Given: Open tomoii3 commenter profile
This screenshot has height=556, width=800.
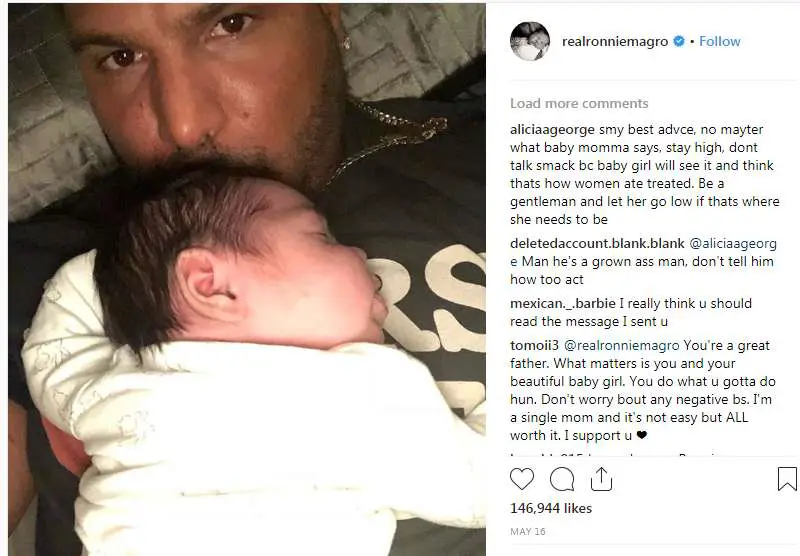Looking at the screenshot, I should [x=534, y=345].
